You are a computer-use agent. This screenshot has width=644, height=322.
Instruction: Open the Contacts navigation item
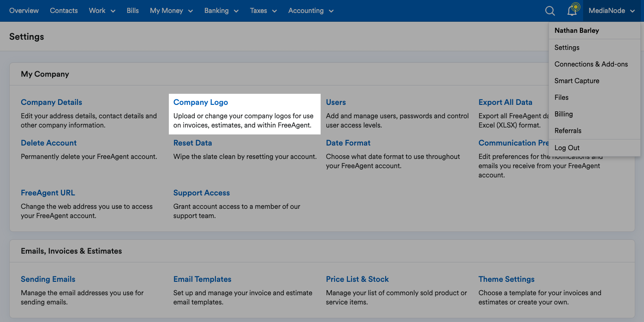click(x=64, y=11)
